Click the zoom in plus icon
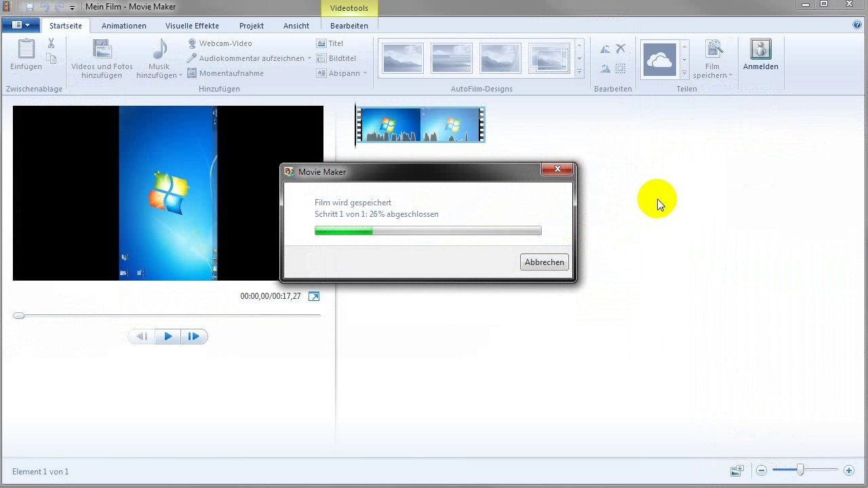This screenshot has width=868, height=488. 848,470
